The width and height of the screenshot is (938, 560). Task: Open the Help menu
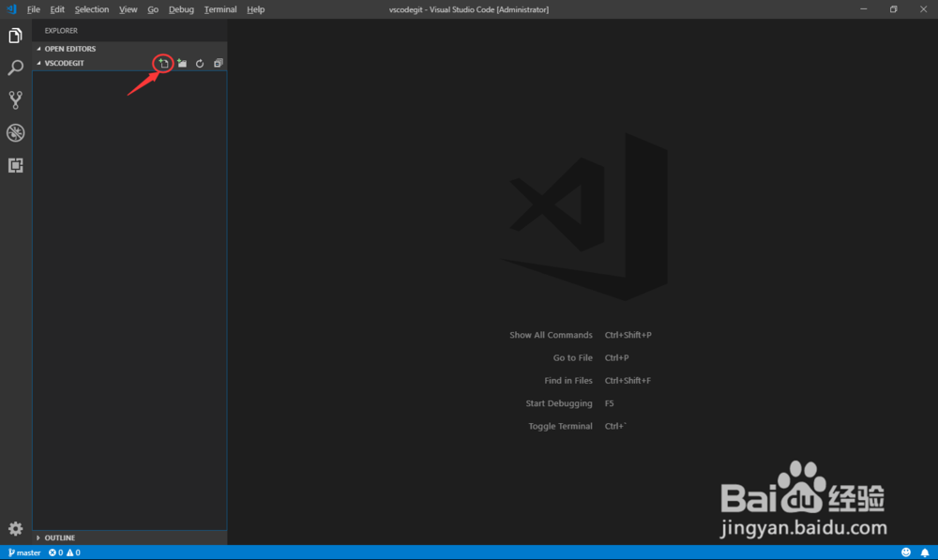coord(255,9)
